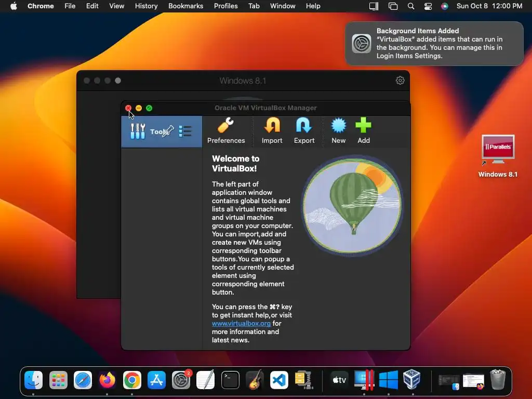This screenshot has width=532, height=399.
Task: Open the History menu
Action: pos(146,6)
